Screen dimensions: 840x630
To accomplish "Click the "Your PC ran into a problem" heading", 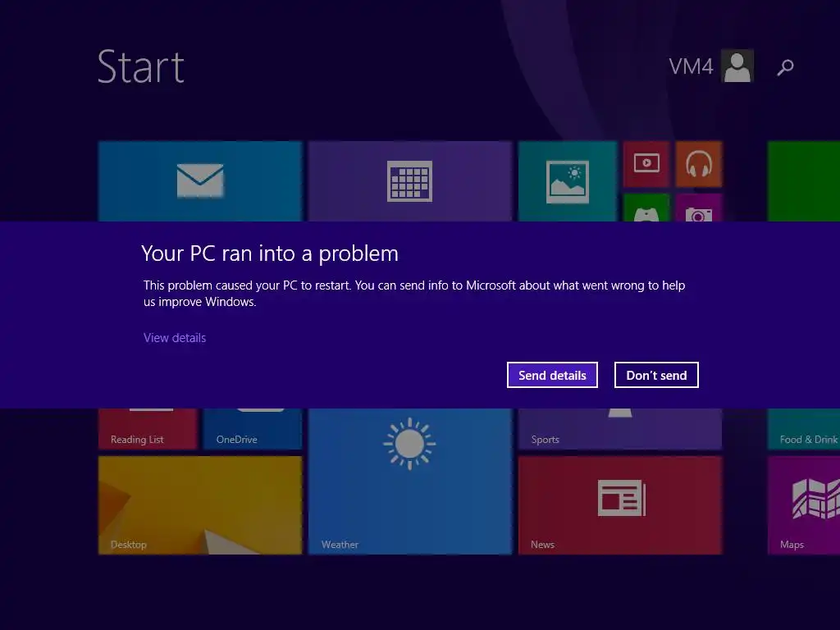I will coord(270,253).
